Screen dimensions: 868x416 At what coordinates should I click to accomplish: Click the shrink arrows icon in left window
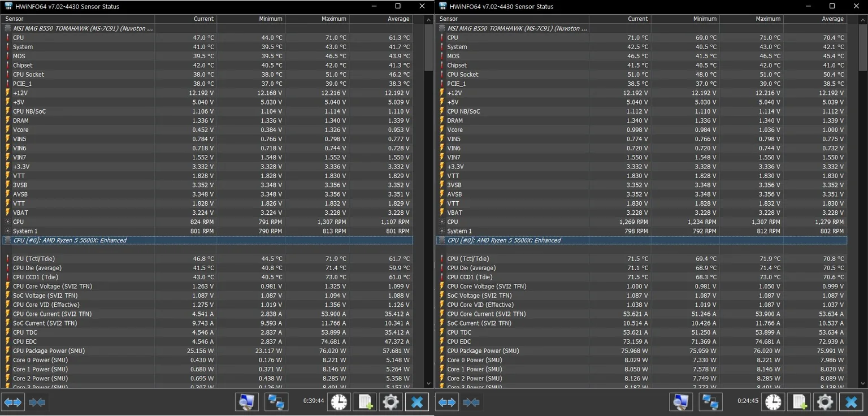(37, 402)
